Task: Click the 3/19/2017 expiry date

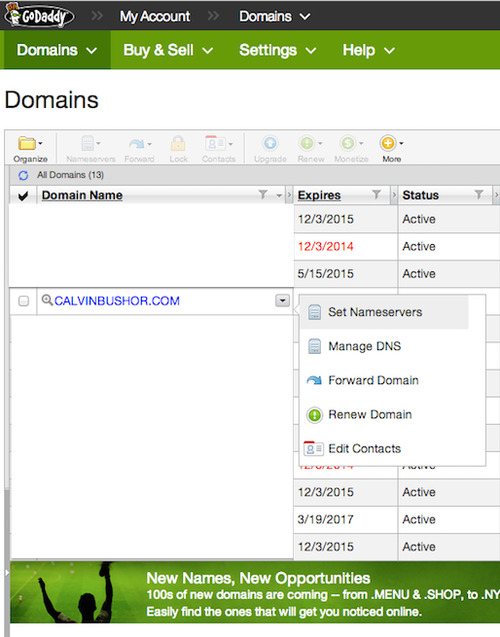Action: (325, 519)
